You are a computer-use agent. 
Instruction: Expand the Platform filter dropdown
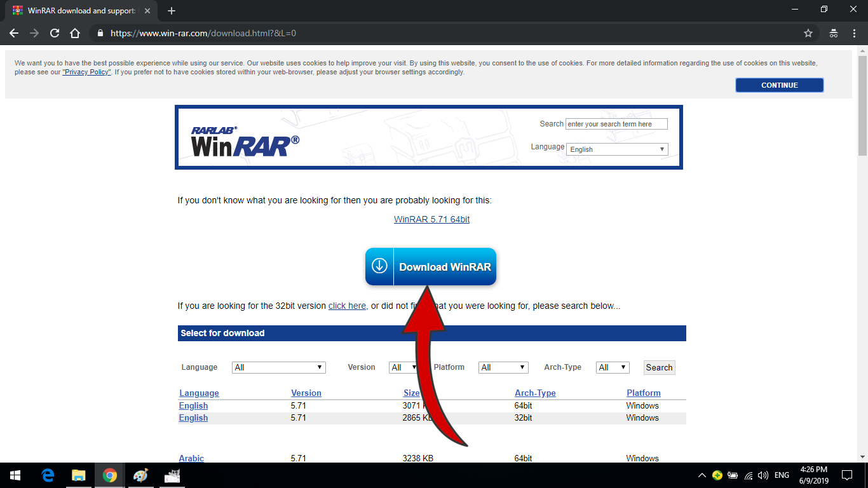click(x=504, y=367)
